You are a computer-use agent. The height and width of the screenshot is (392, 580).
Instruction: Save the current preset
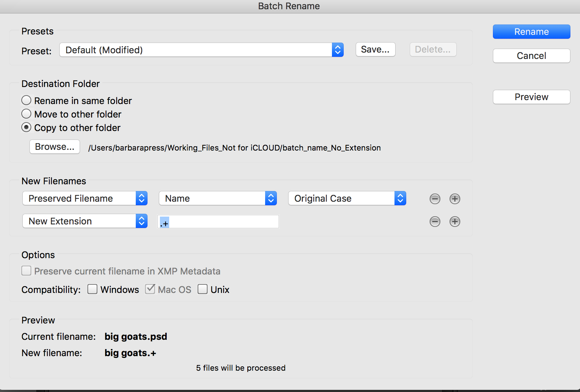pos(375,49)
